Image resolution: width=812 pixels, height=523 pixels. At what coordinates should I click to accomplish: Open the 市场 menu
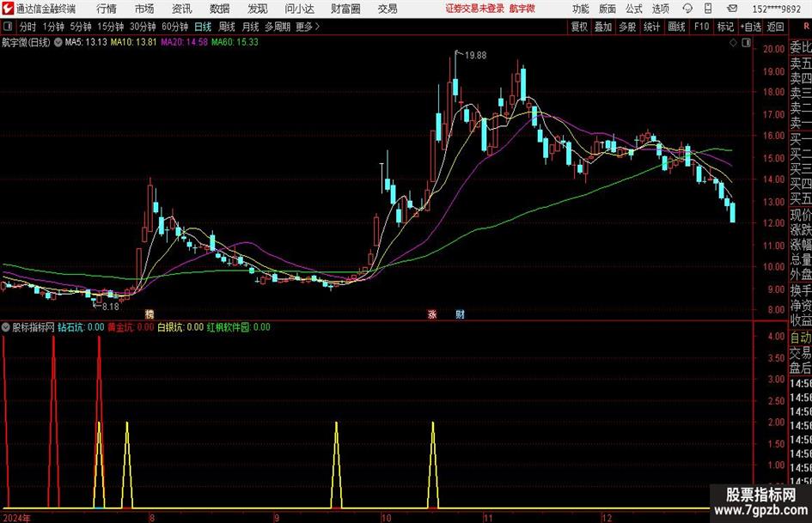point(144,9)
